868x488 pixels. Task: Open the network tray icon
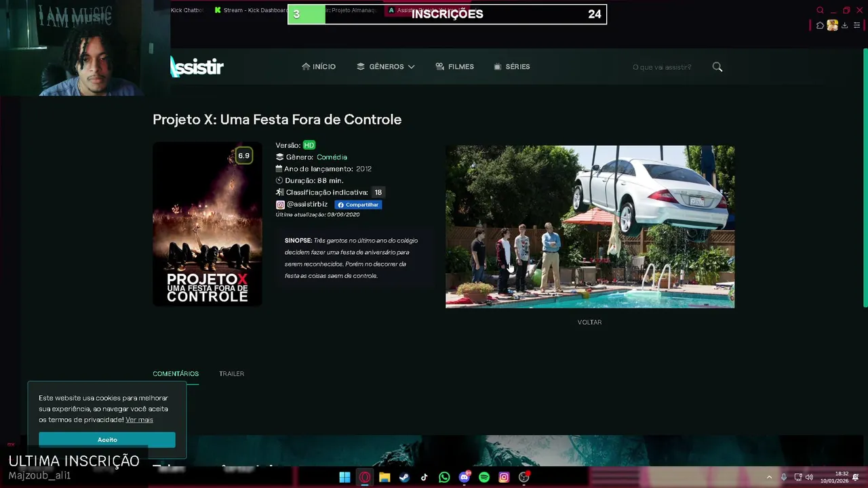coord(798,477)
